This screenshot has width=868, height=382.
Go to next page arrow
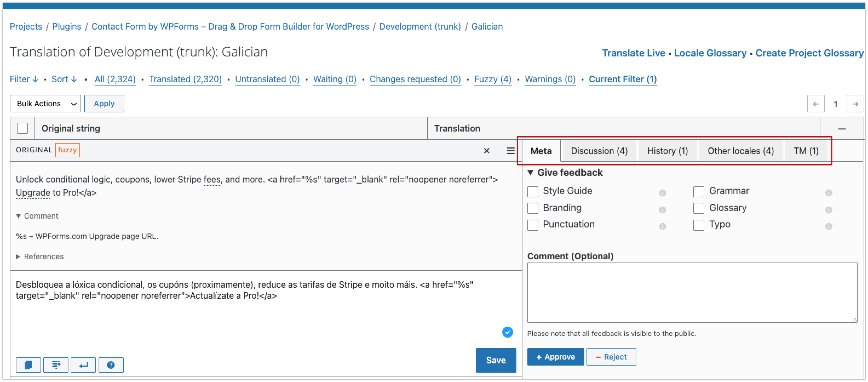[x=855, y=104]
